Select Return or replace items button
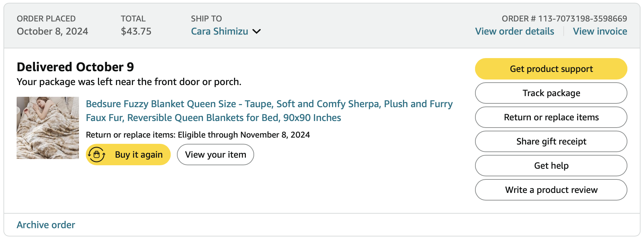 pyautogui.click(x=551, y=117)
